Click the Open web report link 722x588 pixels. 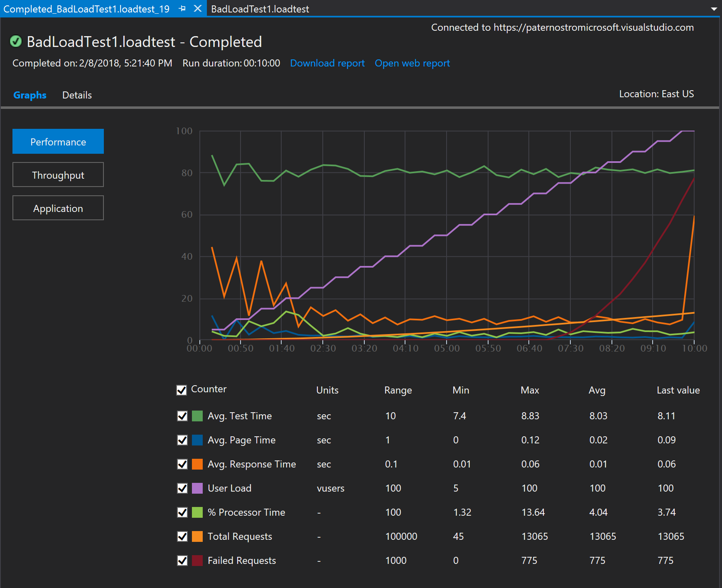(412, 63)
